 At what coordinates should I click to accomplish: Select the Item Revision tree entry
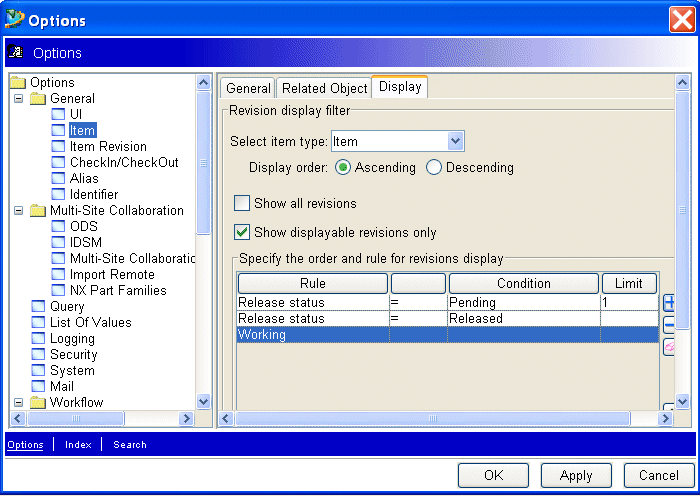(x=108, y=147)
